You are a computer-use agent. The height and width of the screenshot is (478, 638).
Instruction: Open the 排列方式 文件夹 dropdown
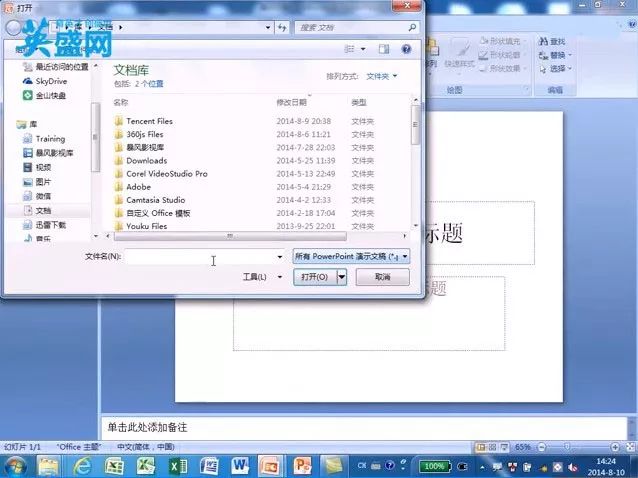tap(381, 76)
